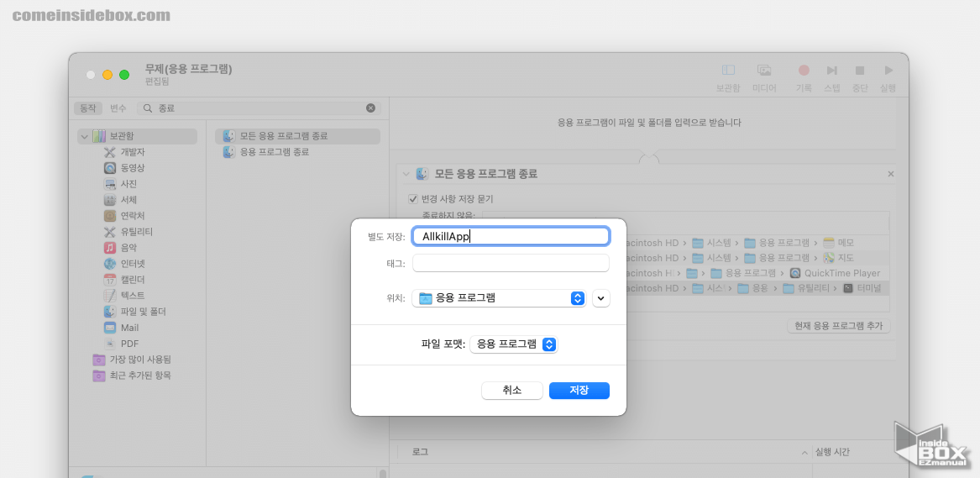980x478 pixels.
Task: Click the 태그 tags field
Action: click(x=511, y=263)
